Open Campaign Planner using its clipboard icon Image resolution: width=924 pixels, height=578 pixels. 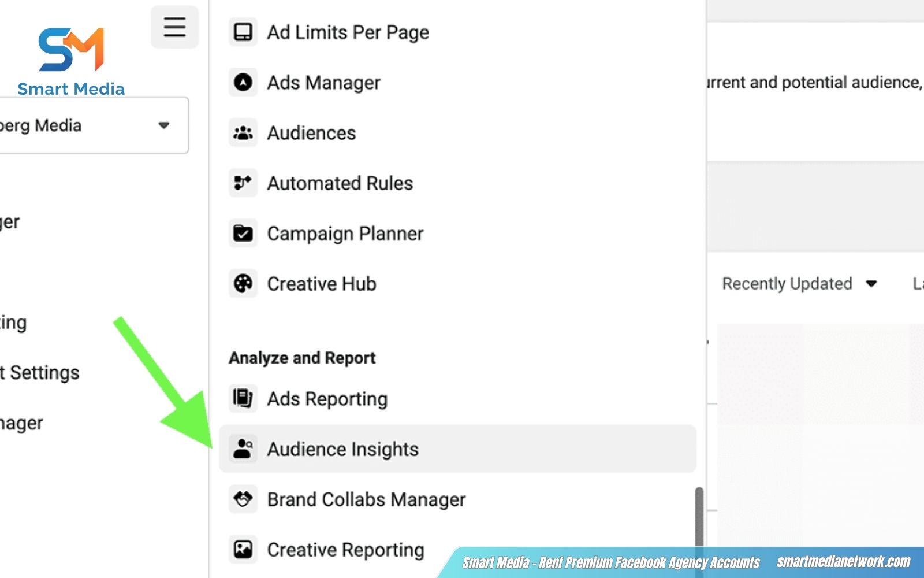pos(243,233)
